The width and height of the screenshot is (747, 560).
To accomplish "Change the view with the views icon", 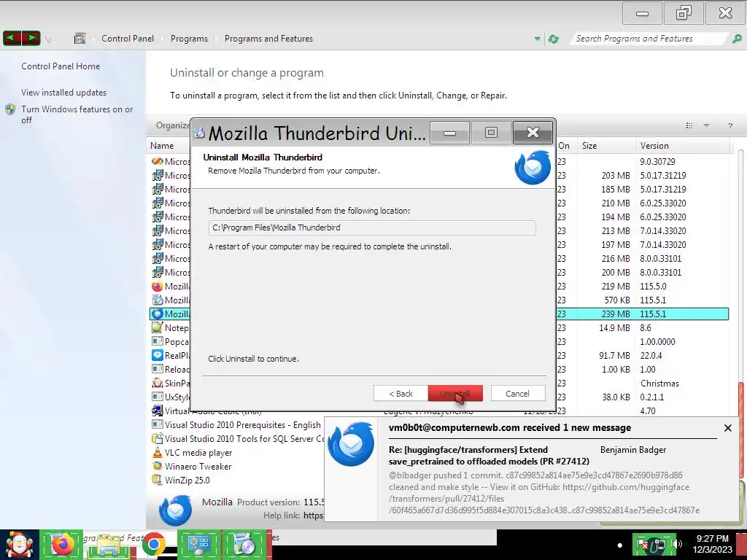I will 689,125.
